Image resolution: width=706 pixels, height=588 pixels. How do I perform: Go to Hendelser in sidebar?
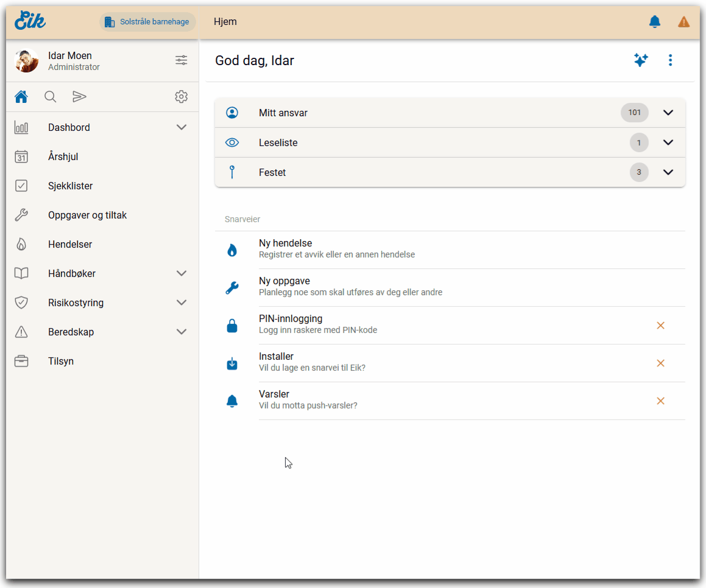coord(70,245)
